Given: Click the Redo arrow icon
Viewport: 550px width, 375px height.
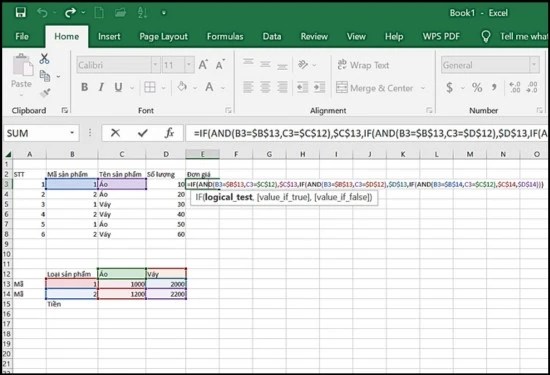Looking at the screenshot, I should pos(70,13).
